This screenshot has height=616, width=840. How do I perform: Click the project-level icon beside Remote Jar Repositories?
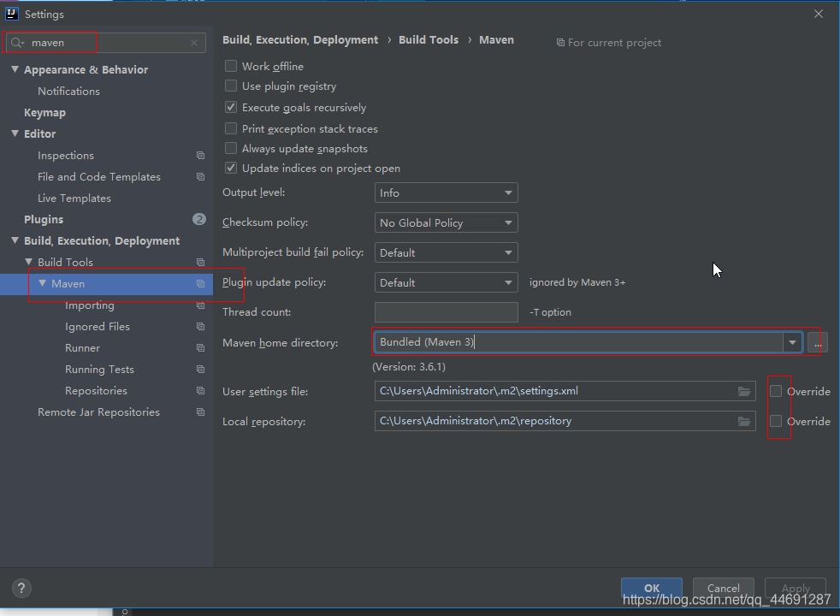pyautogui.click(x=200, y=412)
